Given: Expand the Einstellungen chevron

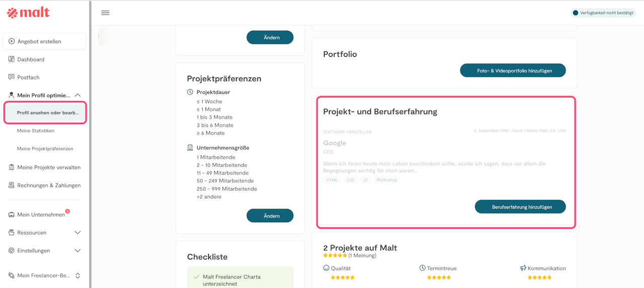Looking at the screenshot, I should 77,251.
